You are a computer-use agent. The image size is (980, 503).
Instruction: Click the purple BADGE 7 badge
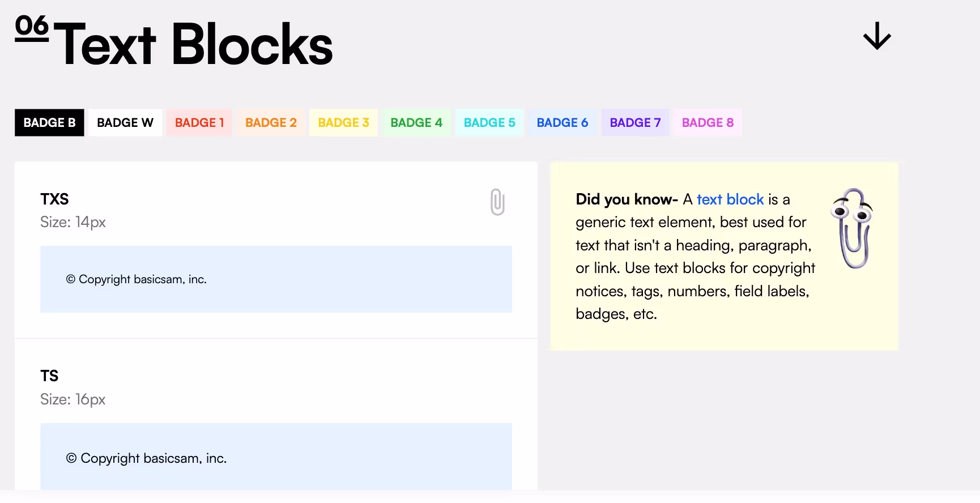(x=635, y=122)
